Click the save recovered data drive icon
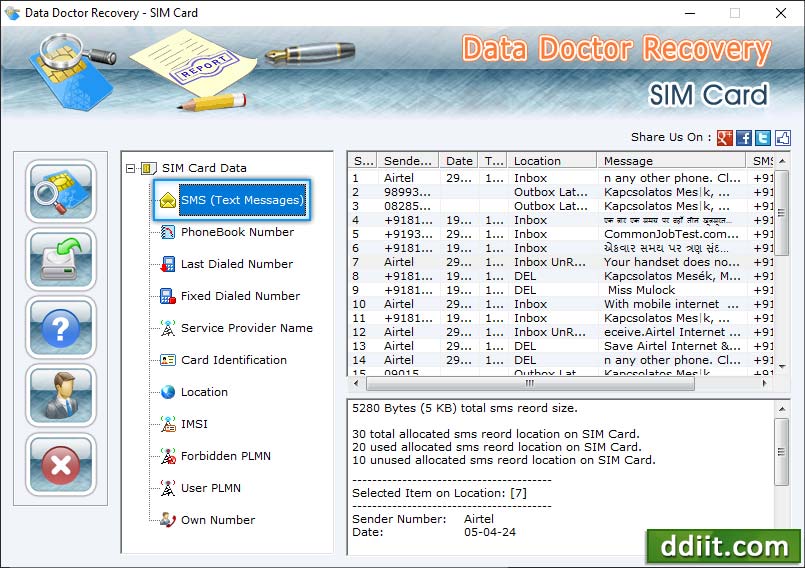 61,259
